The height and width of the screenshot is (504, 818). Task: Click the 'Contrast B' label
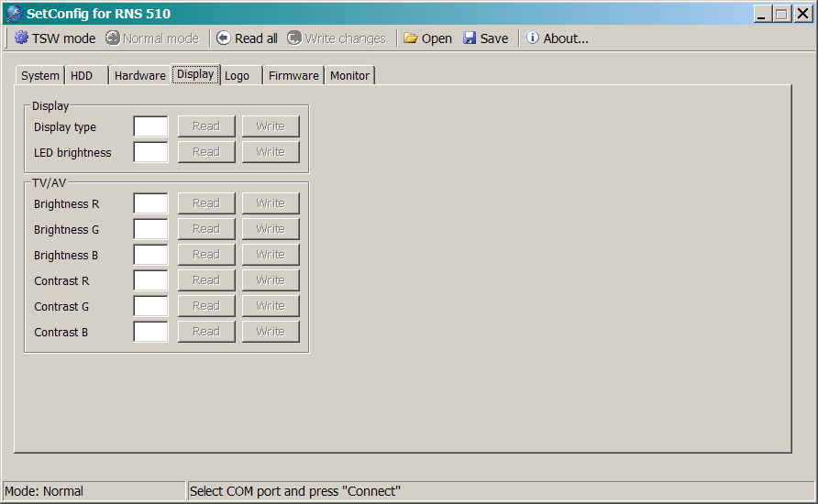[61, 332]
